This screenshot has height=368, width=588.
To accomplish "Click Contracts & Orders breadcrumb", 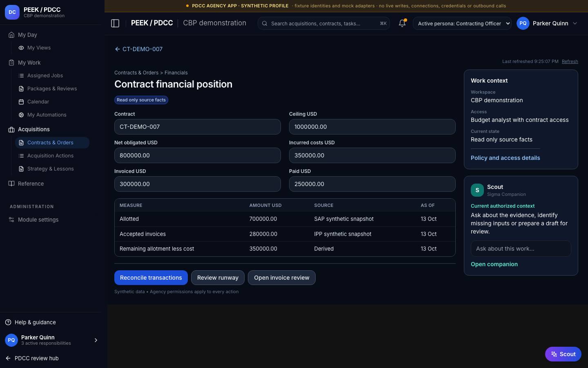I will tap(136, 73).
